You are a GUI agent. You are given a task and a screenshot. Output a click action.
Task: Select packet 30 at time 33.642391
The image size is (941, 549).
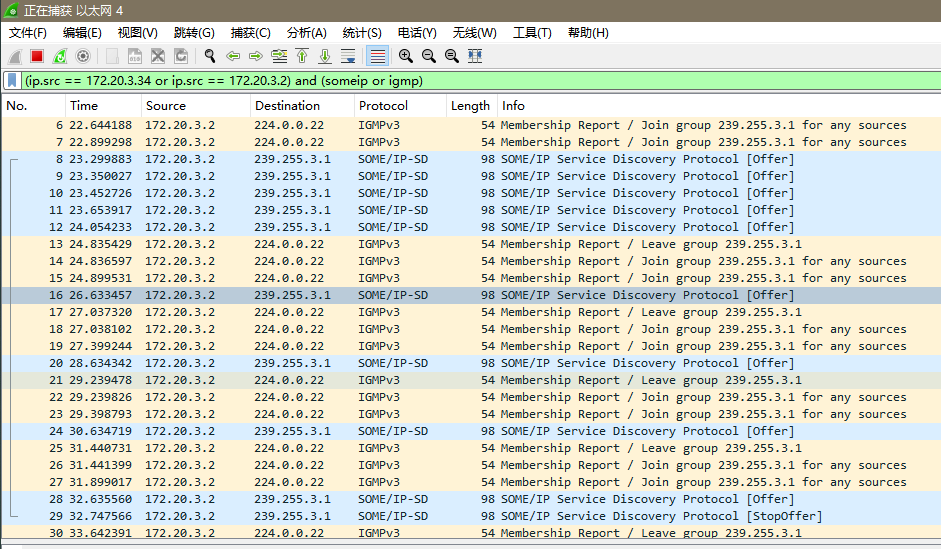tap(471, 532)
